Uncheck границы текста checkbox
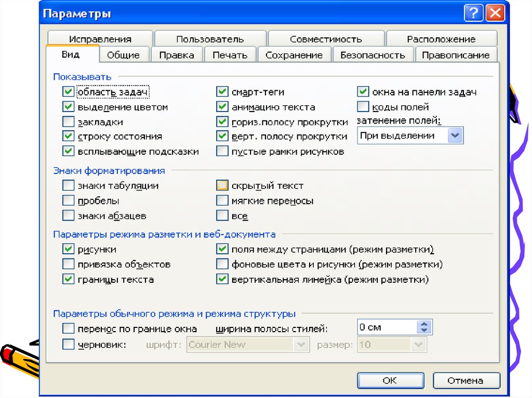Viewport: 532px width, 398px height. (x=68, y=279)
